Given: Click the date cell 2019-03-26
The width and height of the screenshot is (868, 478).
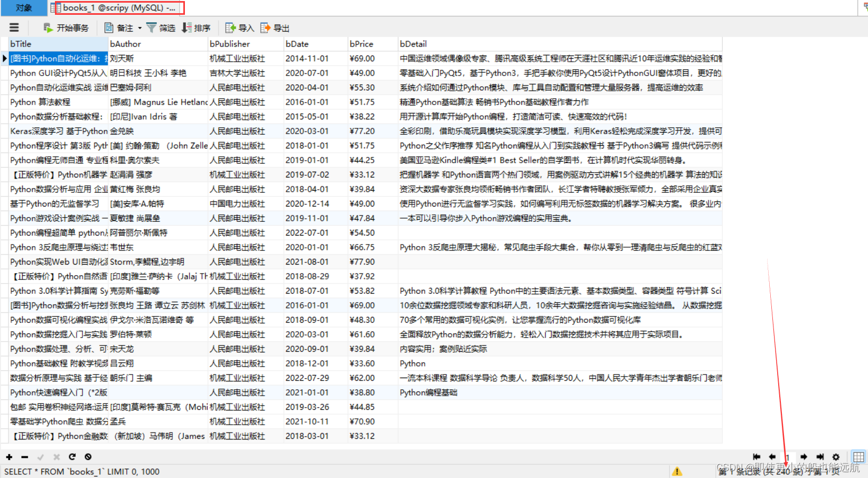Looking at the screenshot, I should [315, 407].
